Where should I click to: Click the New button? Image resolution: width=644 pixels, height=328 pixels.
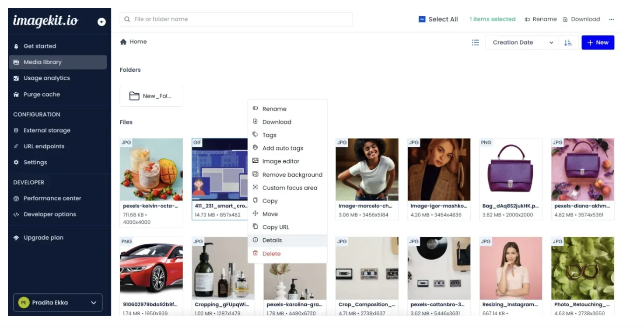(x=598, y=42)
